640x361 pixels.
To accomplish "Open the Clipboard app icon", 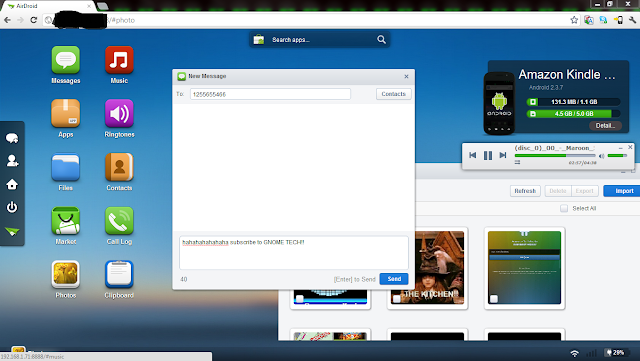I will (x=119, y=274).
